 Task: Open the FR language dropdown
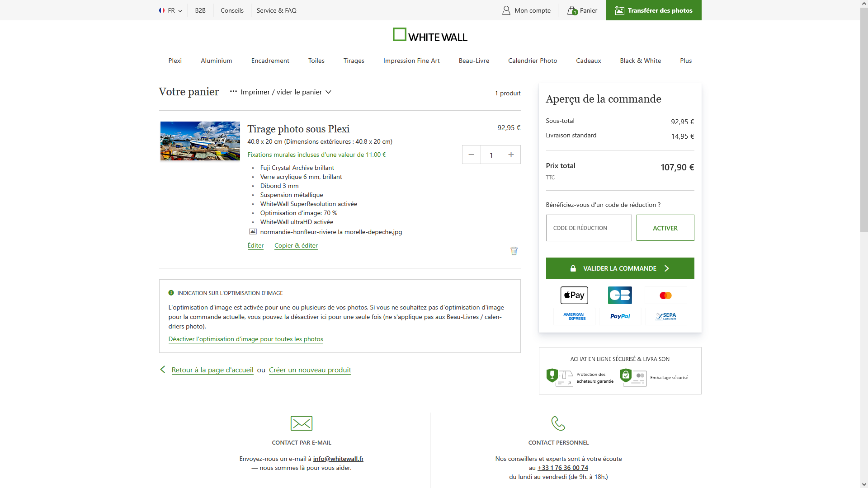pyautogui.click(x=170, y=10)
